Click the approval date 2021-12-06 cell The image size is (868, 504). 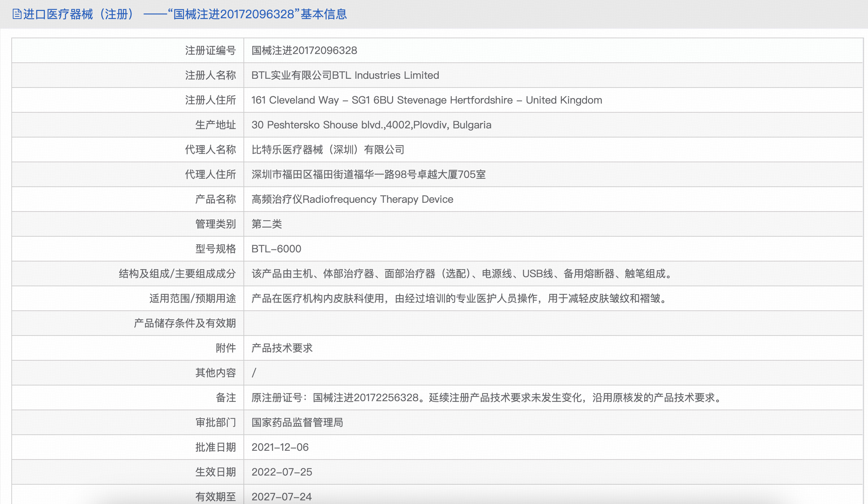[280, 447]
